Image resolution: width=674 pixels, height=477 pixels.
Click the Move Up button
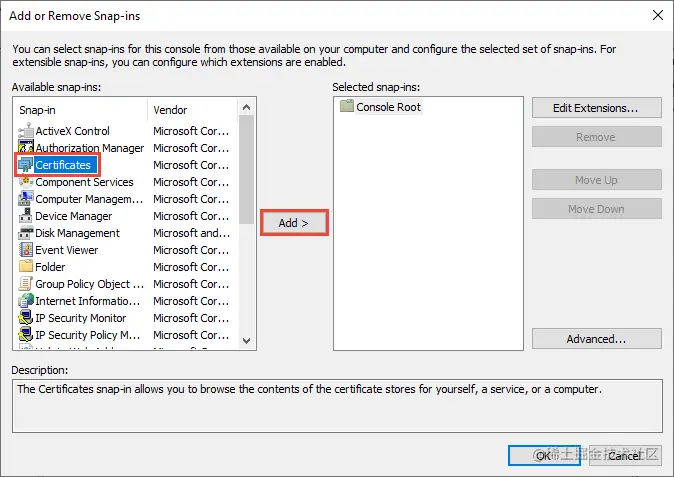[x=596, y=180]
